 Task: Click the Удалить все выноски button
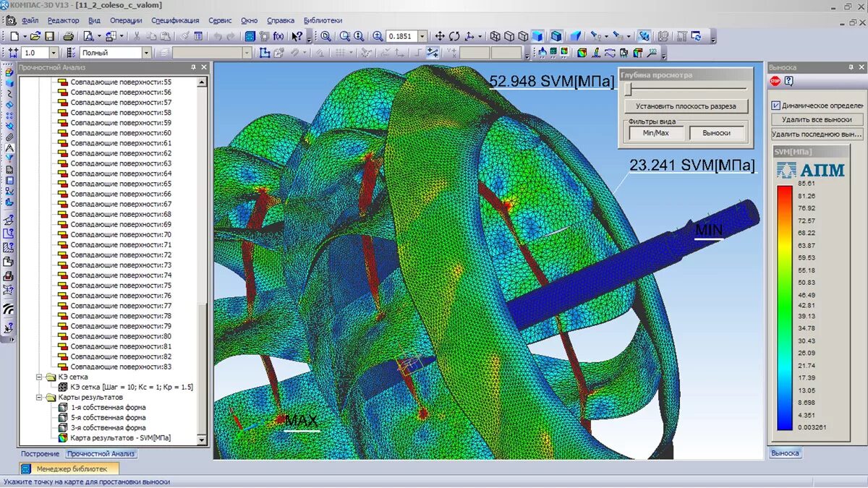(817, 119)
